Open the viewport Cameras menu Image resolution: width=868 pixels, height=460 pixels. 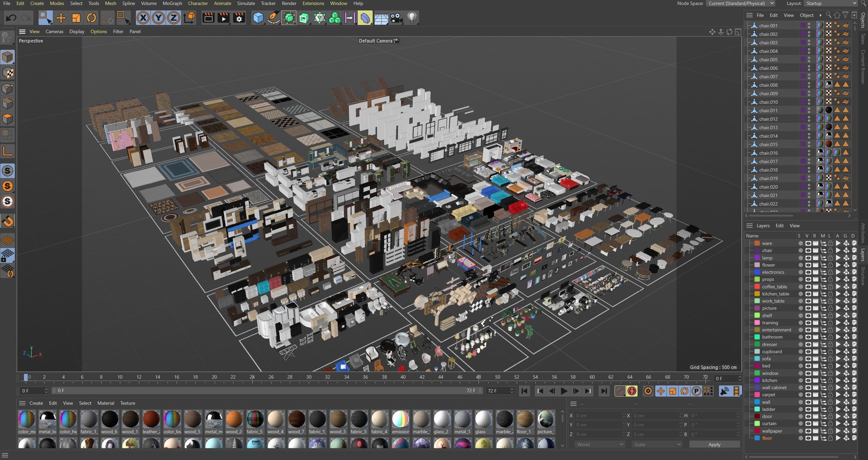[x=54, y=32]
